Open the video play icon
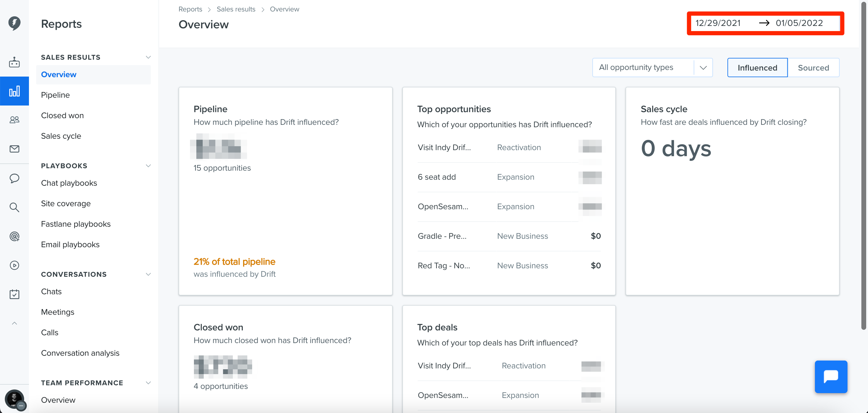 [x=14, y=266]
